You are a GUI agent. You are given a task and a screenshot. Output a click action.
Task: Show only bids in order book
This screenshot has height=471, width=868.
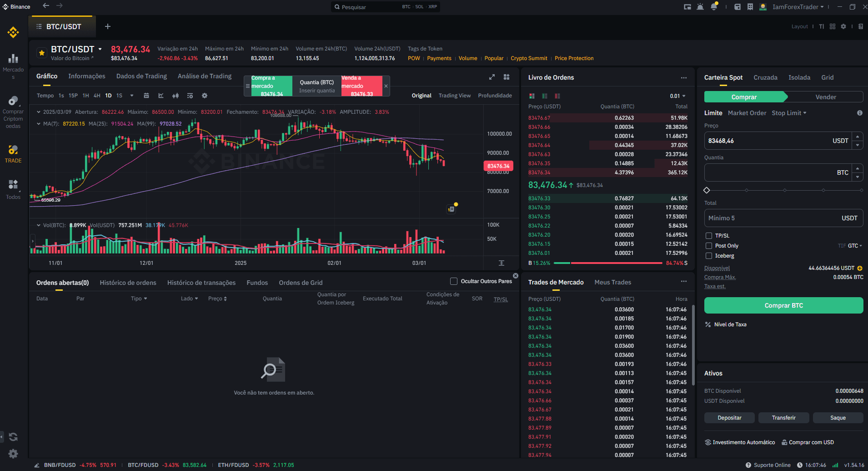(545, 96)
